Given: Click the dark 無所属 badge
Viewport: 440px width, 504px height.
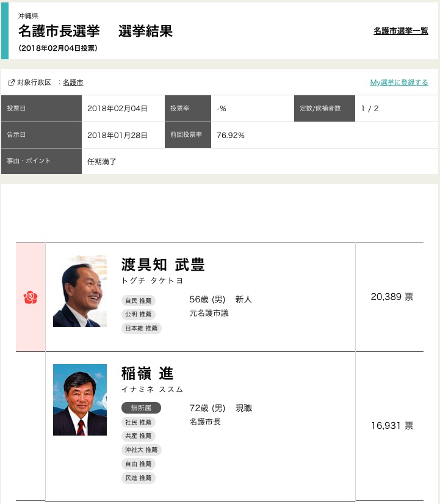Looking at the screenshot, I should click(x=141, y=408).
